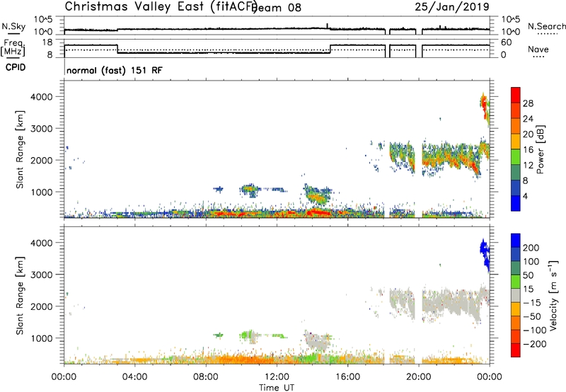
Task: Click the 04:00 time tick label
Action: tap(134, 377)
